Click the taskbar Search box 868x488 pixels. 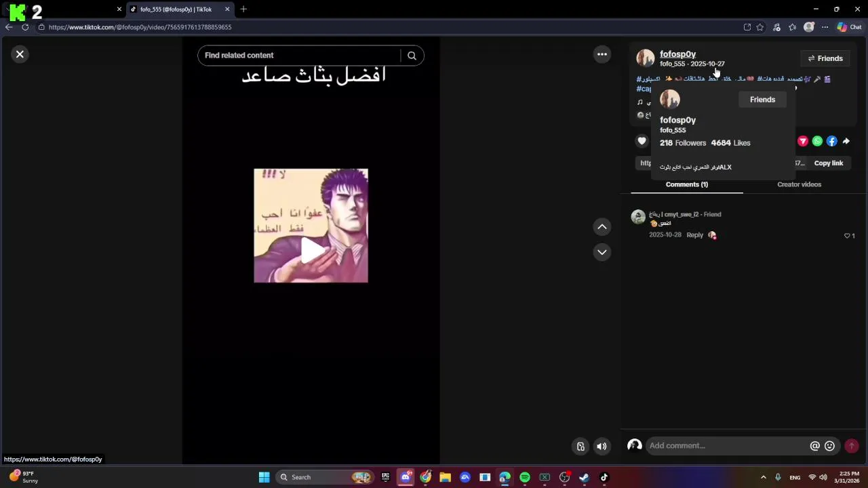(326, 477)
